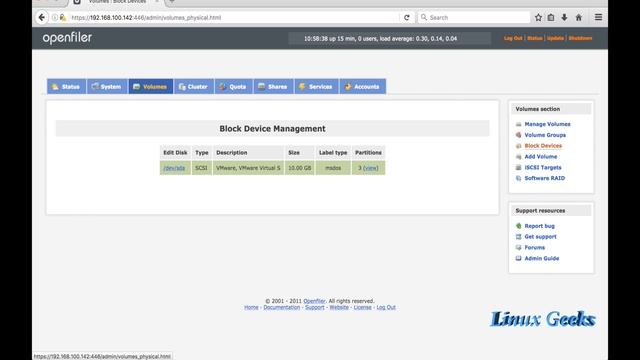Open the bookmarks list icon in the toolbar
The height and width of the screenshot is (360, 640).
(x=551, y=18)
